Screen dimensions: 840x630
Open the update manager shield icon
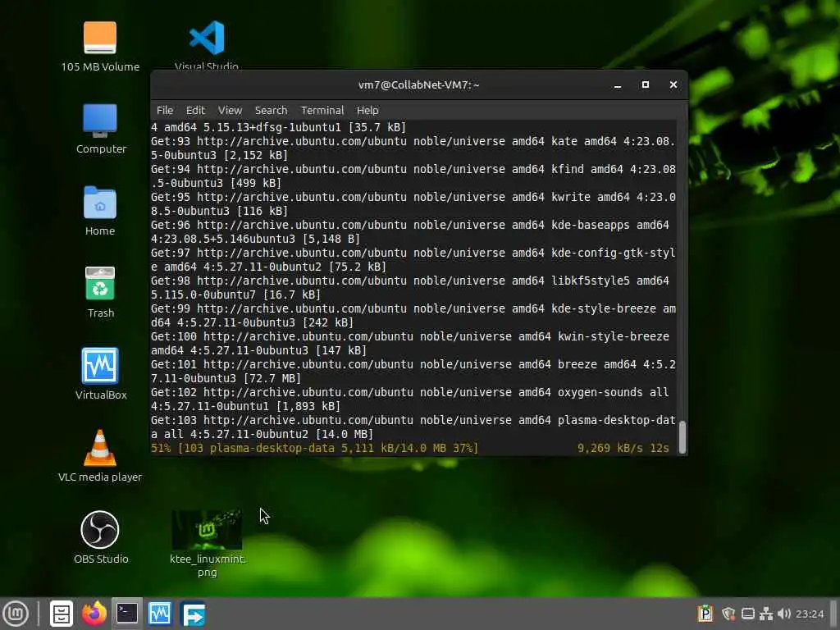tap(728, 614)
